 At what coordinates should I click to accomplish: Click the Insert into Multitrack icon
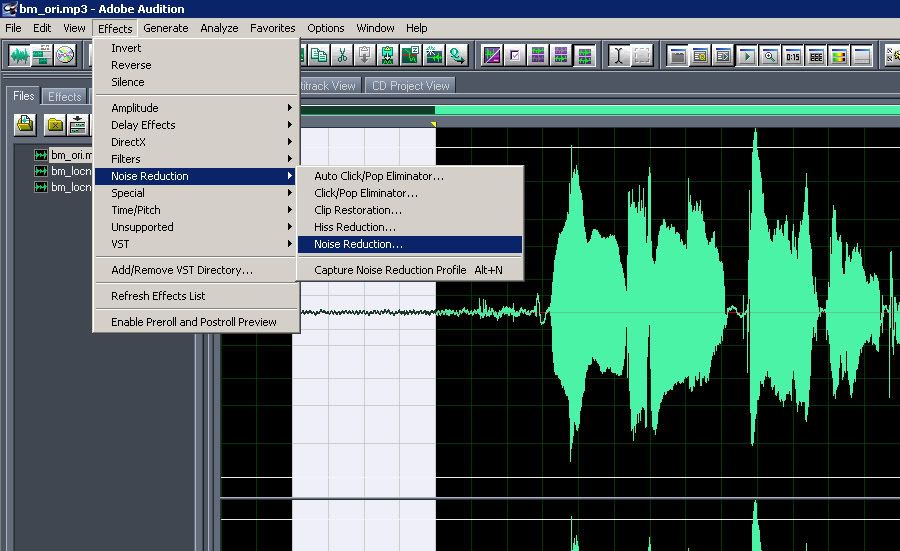[x=77, y=124]
